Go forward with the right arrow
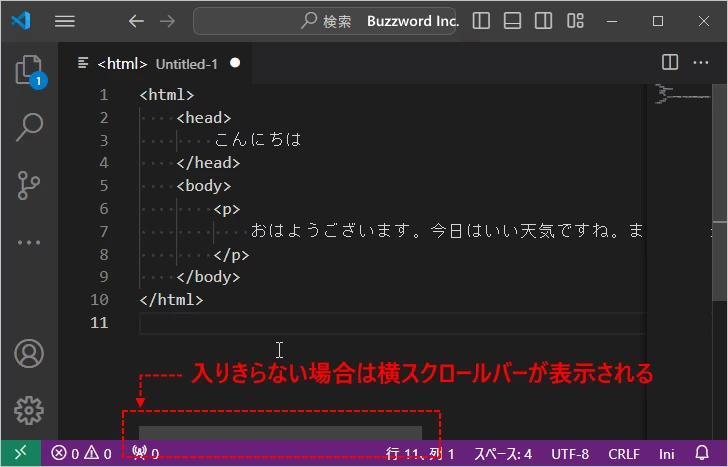This screenshot has width=728, height=467. coord(168,21)
